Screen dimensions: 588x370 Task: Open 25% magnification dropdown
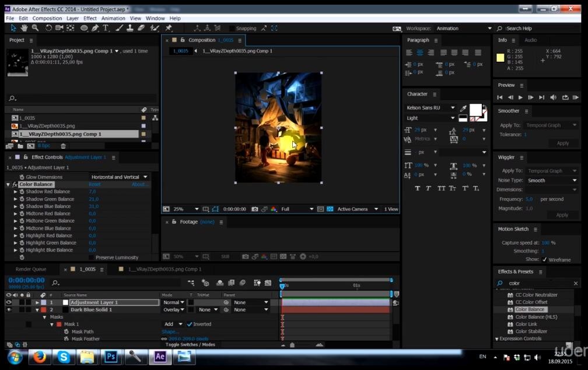pos(185,209)
